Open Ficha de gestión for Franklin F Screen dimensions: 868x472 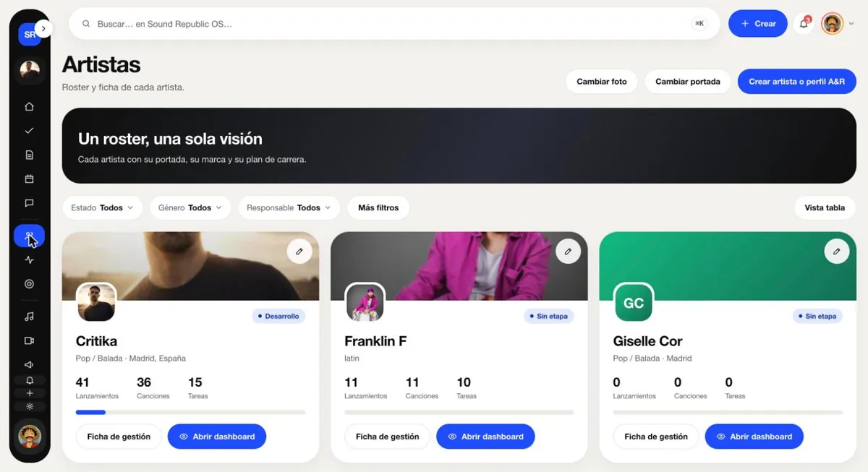(387, 437)
